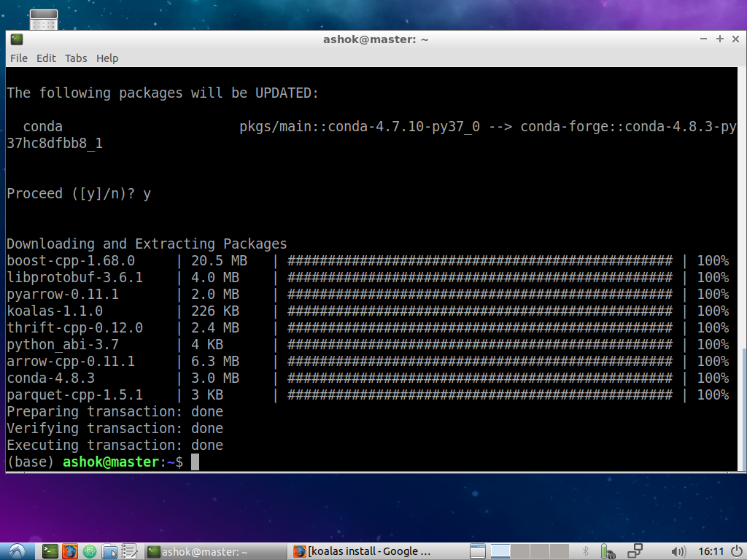This screenshot has height=560, width=747.
Task: Click the battery status tray icon
Action: [608, 551]
